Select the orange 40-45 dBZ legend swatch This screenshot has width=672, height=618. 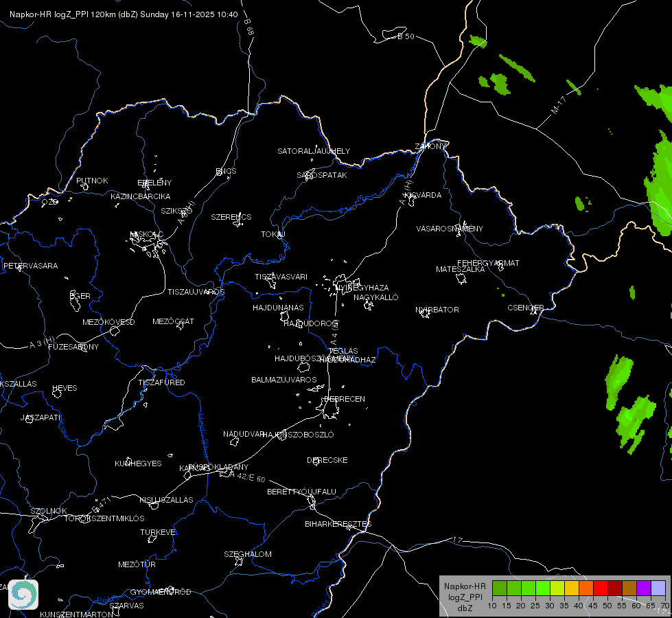point(586,588)
